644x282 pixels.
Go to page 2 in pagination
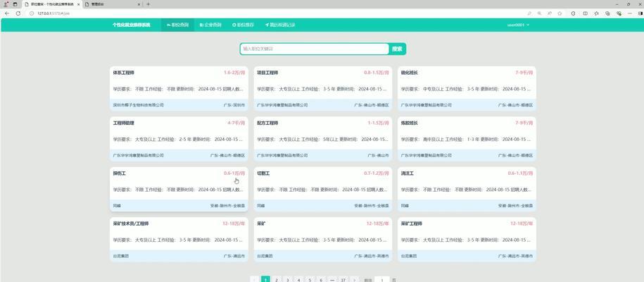tap(277, 280)
